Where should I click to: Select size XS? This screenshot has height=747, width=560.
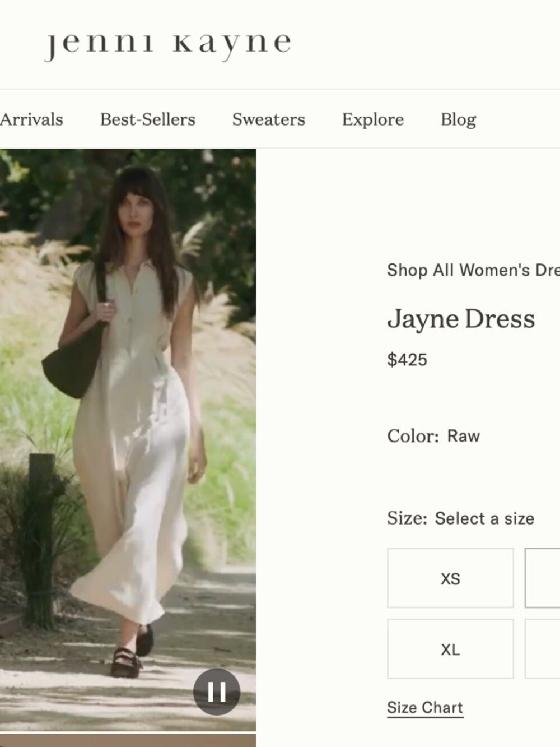pos(450,578)
